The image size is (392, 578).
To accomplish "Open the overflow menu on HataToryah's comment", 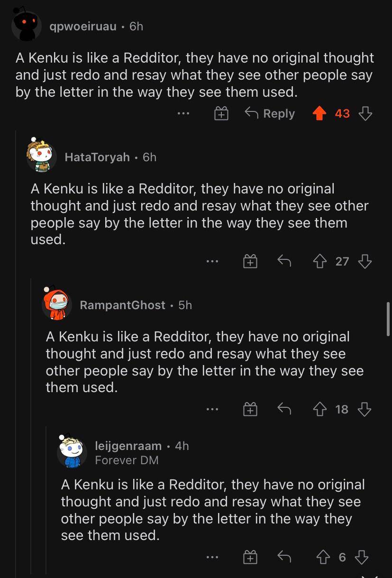I will [x=212, y=261].
